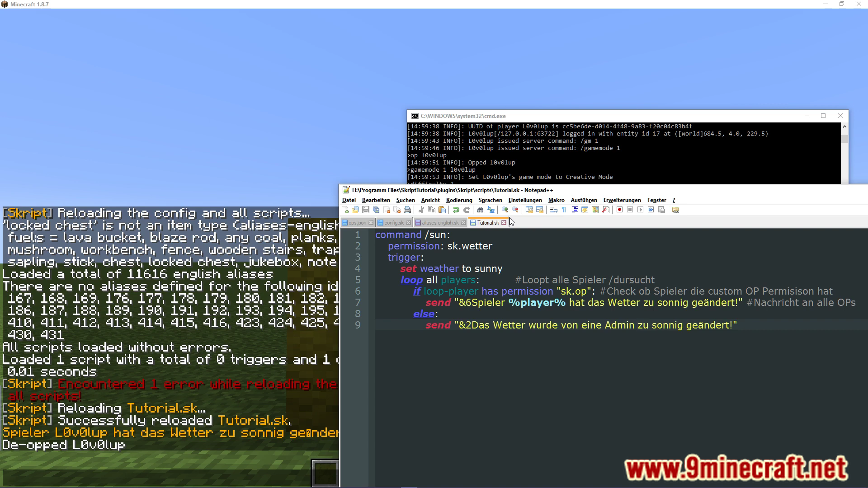Open the Sprachen menu
This screenshot has width=868, height=488.
[490, 200]
